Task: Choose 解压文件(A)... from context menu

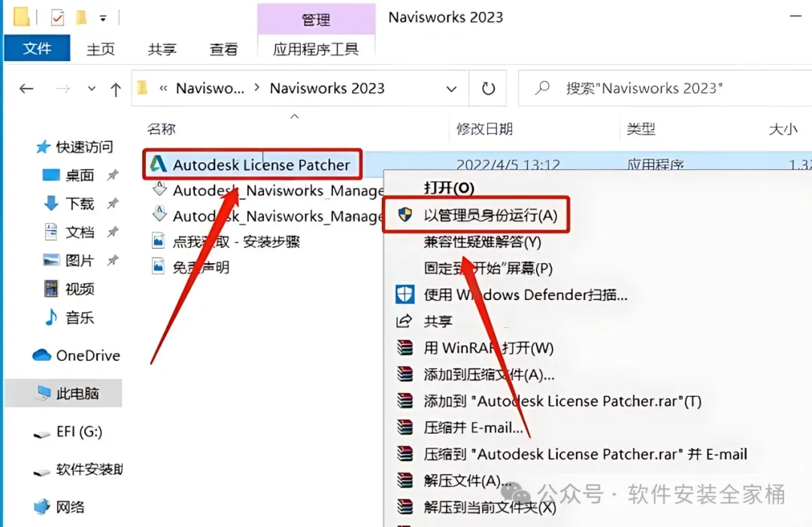Action: pyautogui.click(x=467, y=481)
